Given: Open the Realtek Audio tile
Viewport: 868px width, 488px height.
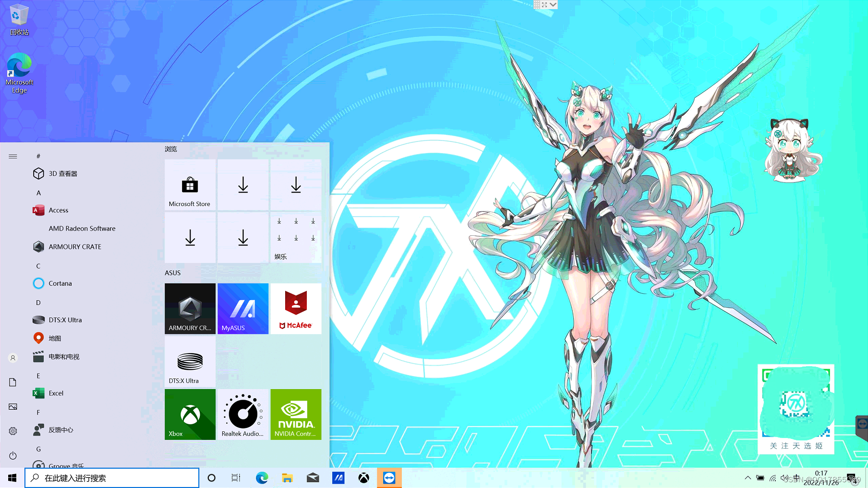Looking at the screenshot, I should [243, 415].
